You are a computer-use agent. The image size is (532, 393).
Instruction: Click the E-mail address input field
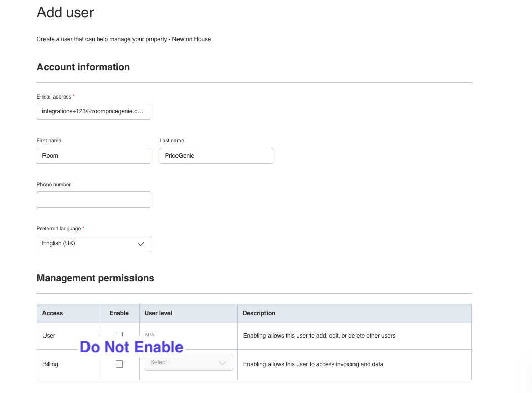93,111
